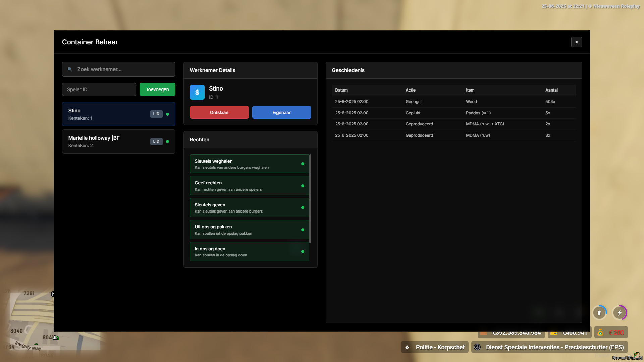Select the $tino employee card
Screen dimensions: 644x362
point(119,114)
